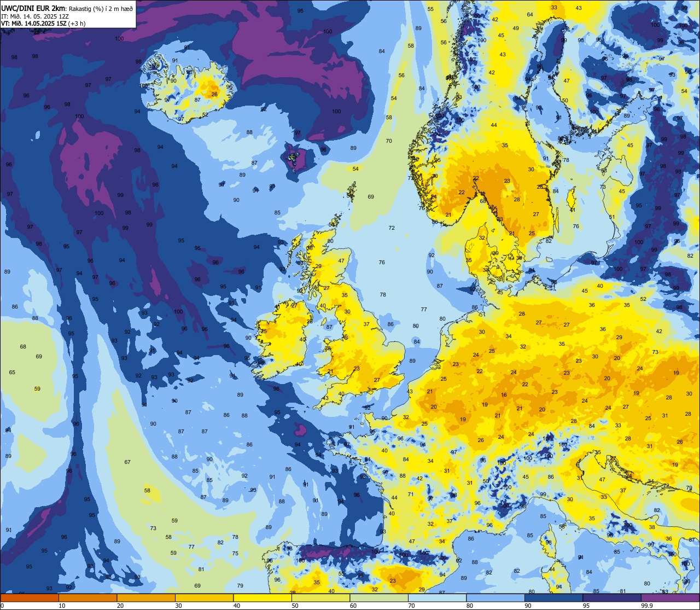Click the 23 value in southern England
700x610 pixels.
[357, 369]
